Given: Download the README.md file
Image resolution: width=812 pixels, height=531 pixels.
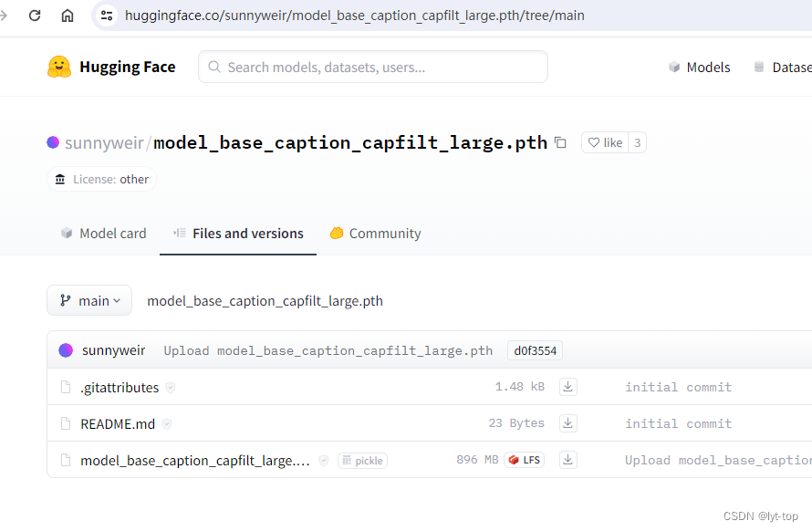Looking at the screenshot, I should (567, 423).
